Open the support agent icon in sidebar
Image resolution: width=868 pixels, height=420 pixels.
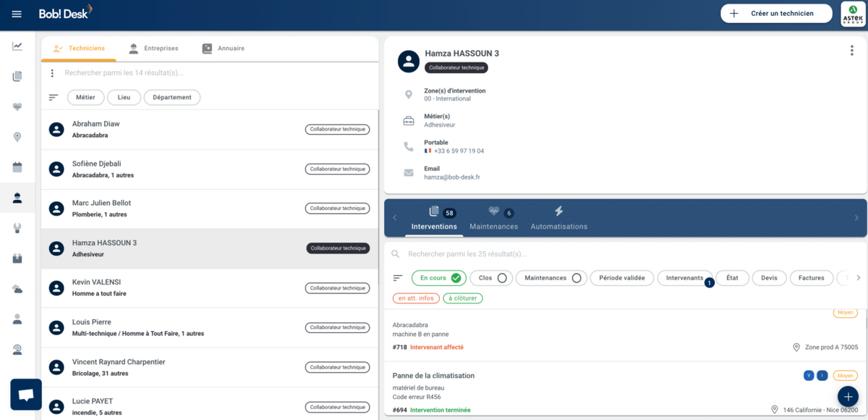(x=17, y=350)
